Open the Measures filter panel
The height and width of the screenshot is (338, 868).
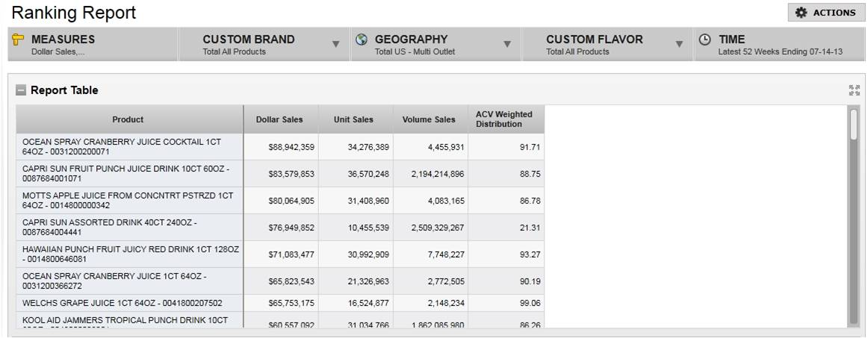point(93,45)
